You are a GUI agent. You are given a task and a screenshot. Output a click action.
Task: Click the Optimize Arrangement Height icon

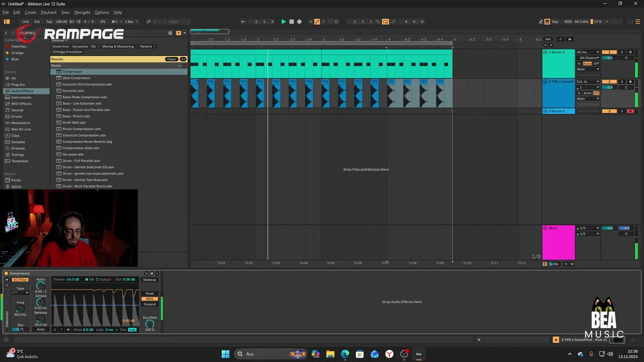coord(560,39)
